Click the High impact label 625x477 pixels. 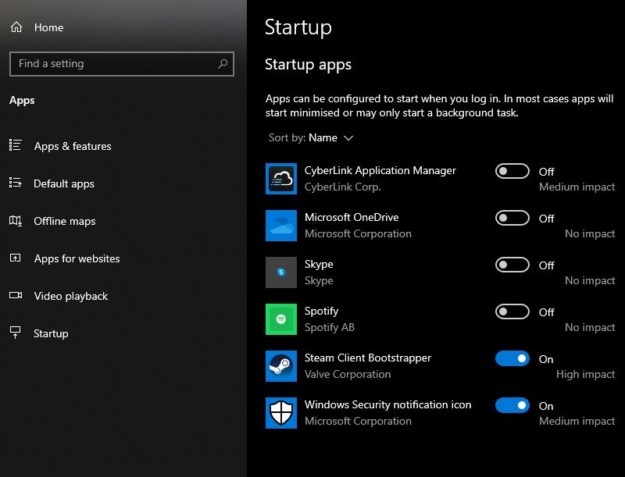click(585, 374)
